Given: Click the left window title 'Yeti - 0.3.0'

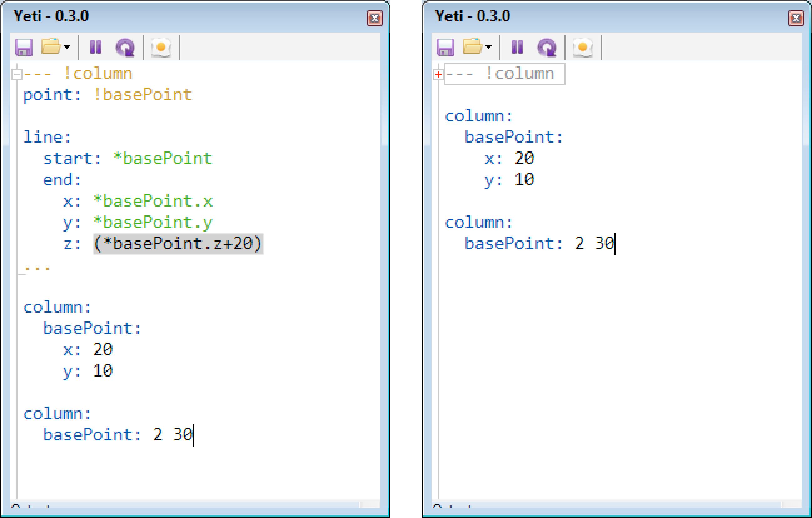Looking at the screenshot, I should point(51,16).
